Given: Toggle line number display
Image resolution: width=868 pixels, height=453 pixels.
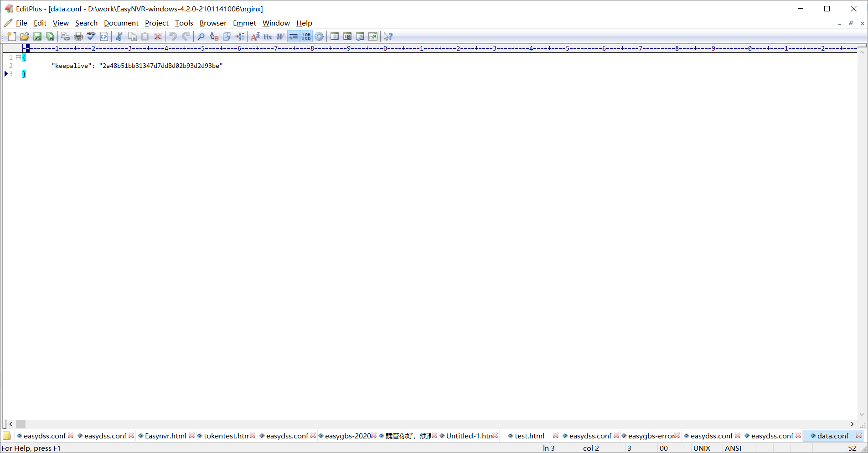Looking at the screenshot, I should tap(306, 36).
